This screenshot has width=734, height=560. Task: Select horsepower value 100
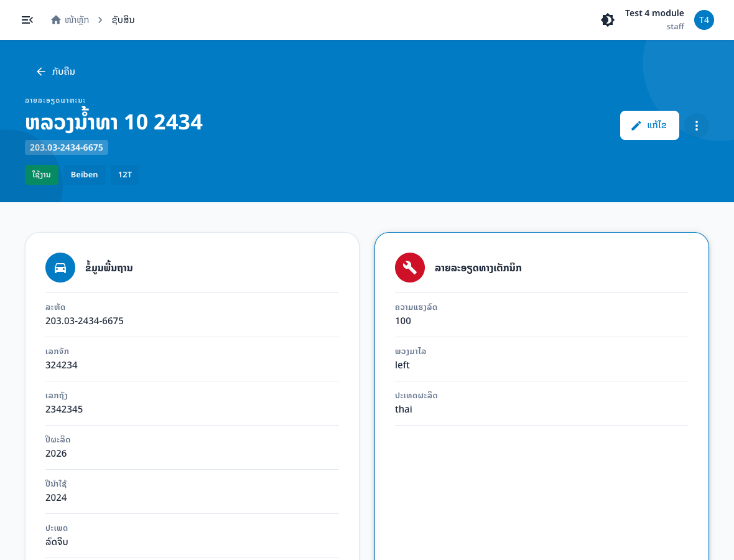(x=403, y=320)
